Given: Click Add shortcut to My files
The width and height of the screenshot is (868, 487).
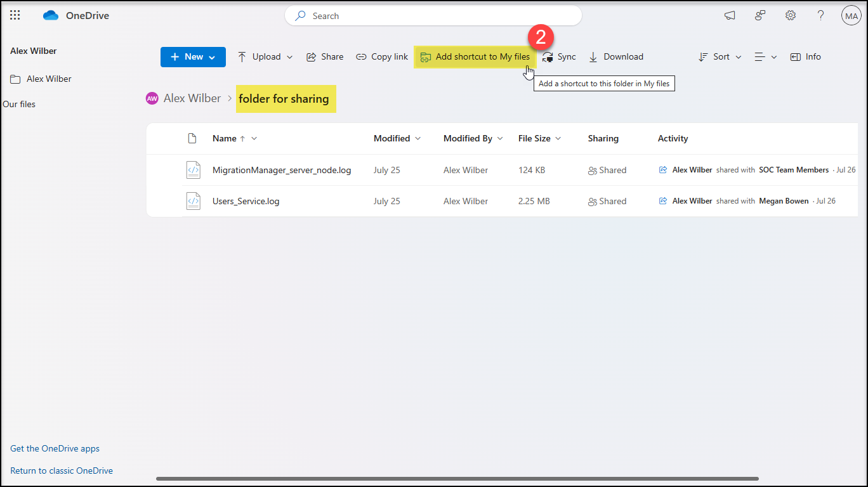Looking at the screenshot, I should 475,56.
